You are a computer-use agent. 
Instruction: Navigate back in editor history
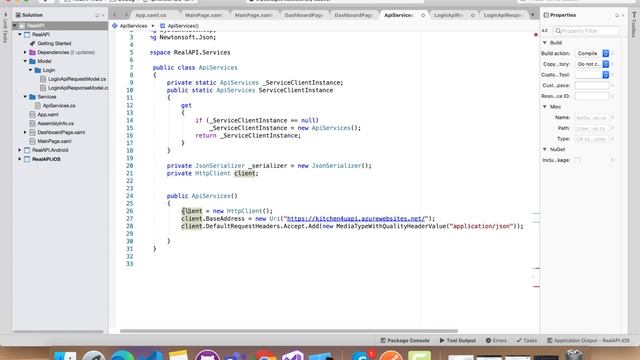click(x=115, y=15)
